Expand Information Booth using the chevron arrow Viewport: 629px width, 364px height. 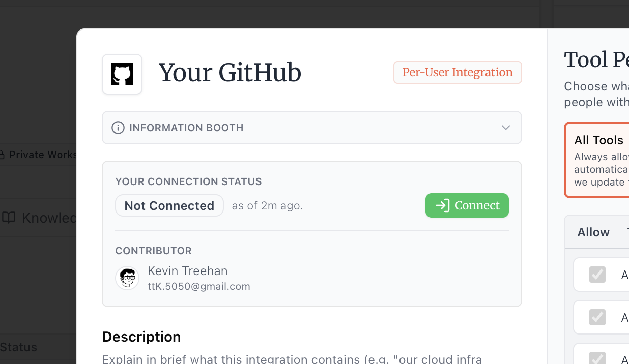[505, 128]
